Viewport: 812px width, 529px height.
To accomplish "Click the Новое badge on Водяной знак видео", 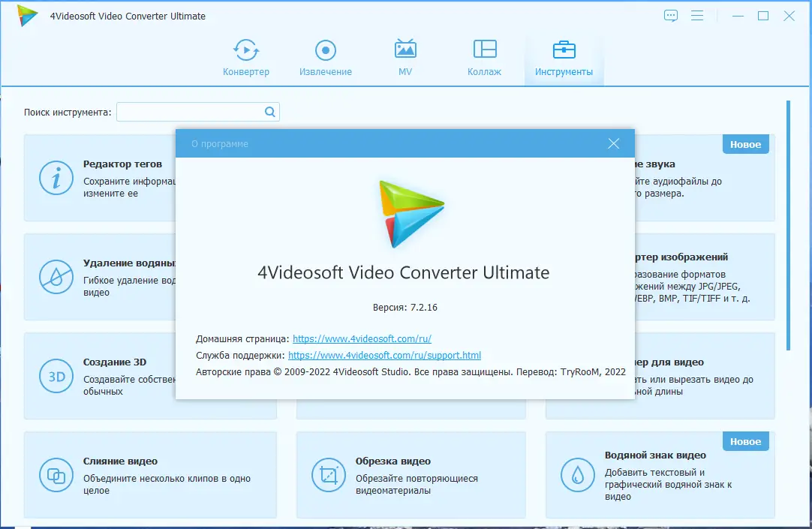I will pos(746,441).
